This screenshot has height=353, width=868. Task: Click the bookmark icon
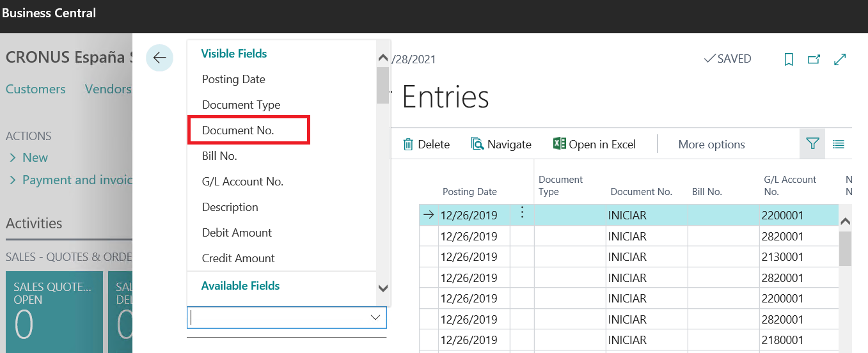pos(789,59)
